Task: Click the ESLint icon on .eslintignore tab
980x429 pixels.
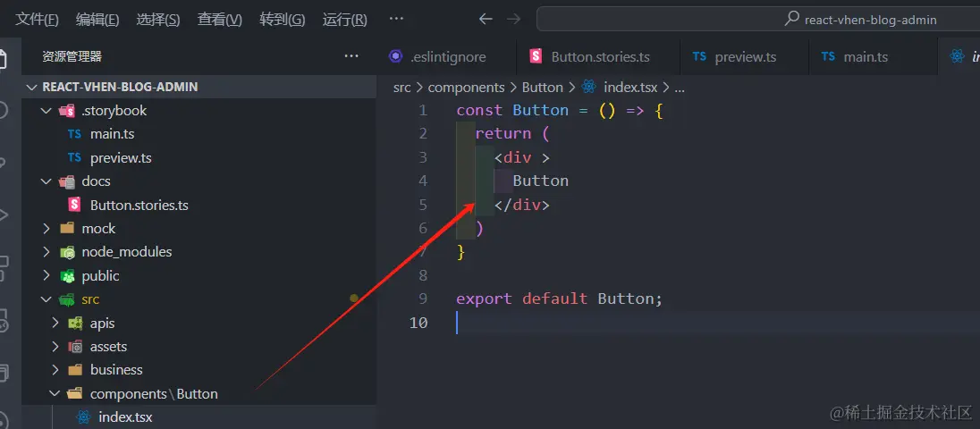Action: pos(395,57)
